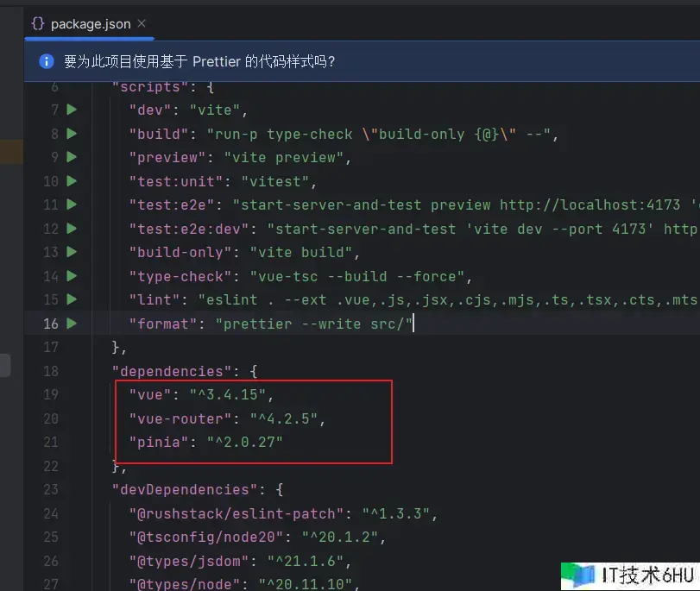This screenshot has height=591, width=700.
Task: Click the "@types/jsdom" entry
Action: (x=240, y=561)
